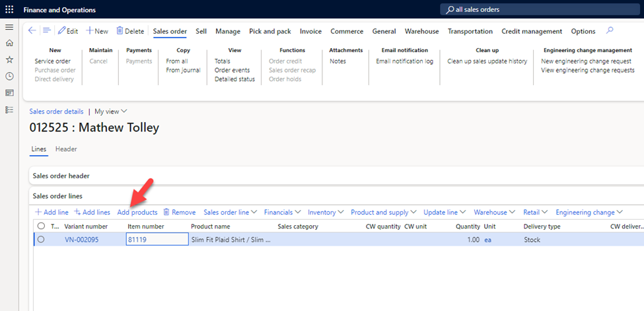
Task: Open Favorites star in sidebar
Action: point(9,59)
